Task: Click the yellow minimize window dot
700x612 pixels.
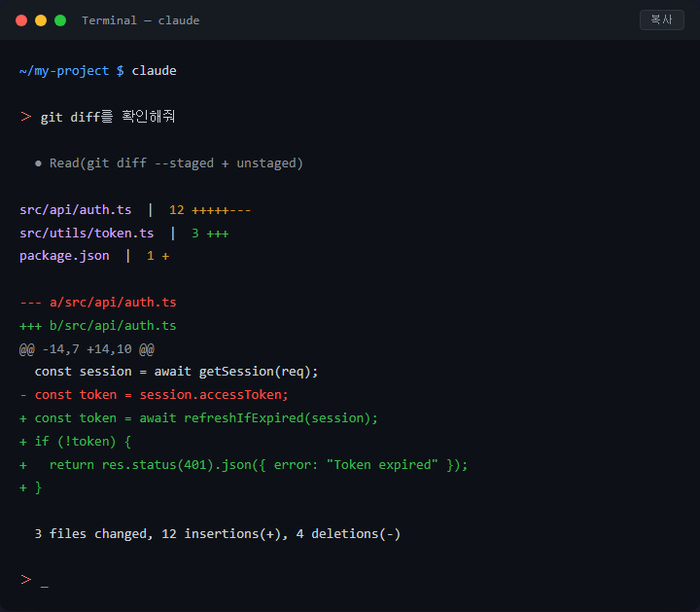Action: point(41,20)
